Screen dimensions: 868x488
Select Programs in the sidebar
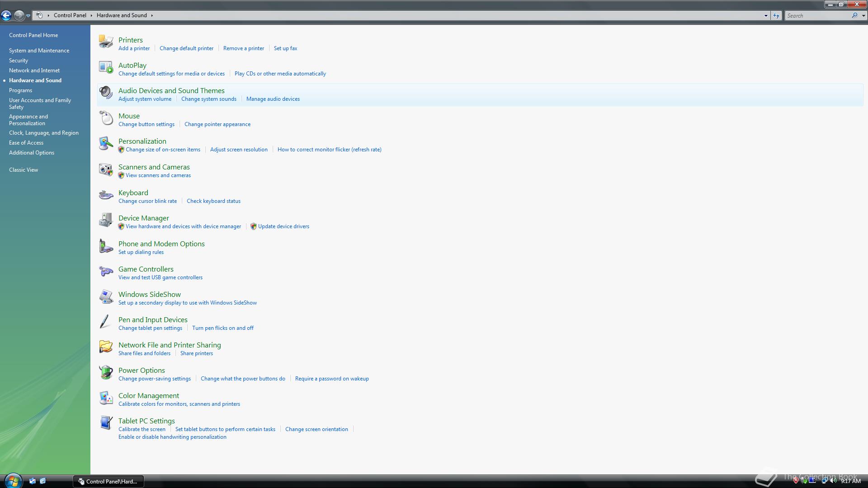20,90
